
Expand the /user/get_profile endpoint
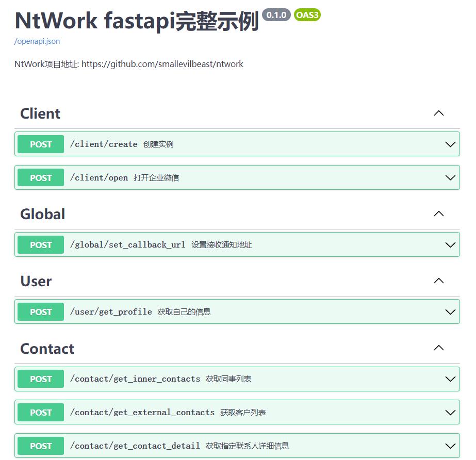[x=449, y=311]
